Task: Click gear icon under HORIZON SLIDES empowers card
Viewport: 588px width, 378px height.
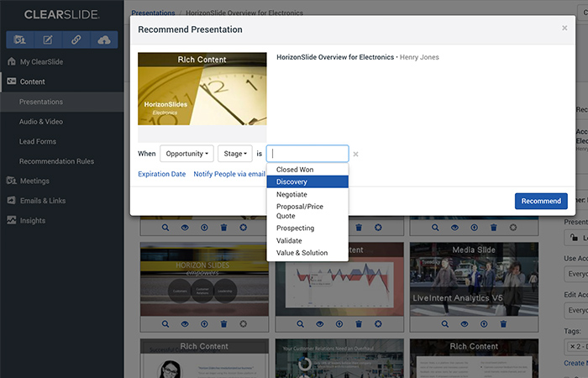Action: [244, 324]
